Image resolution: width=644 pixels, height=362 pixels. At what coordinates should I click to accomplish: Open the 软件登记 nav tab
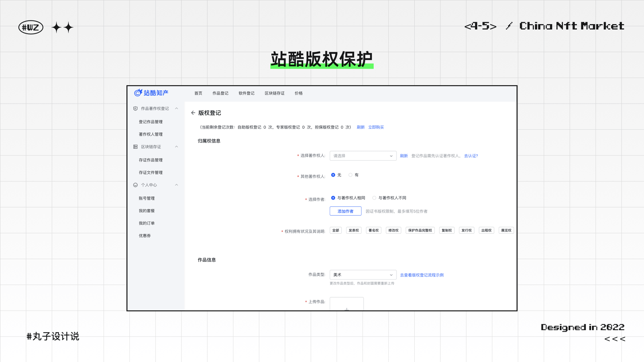coord(247,93)
